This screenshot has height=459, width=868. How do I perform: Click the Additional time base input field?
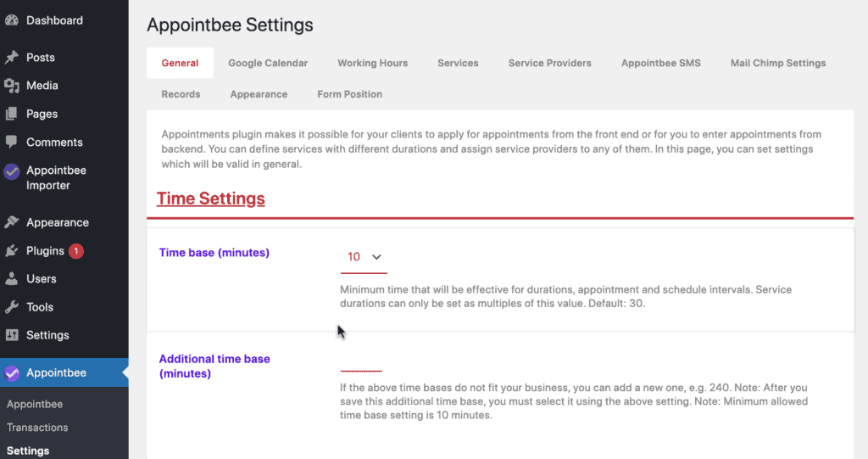[x=361, y=363]
